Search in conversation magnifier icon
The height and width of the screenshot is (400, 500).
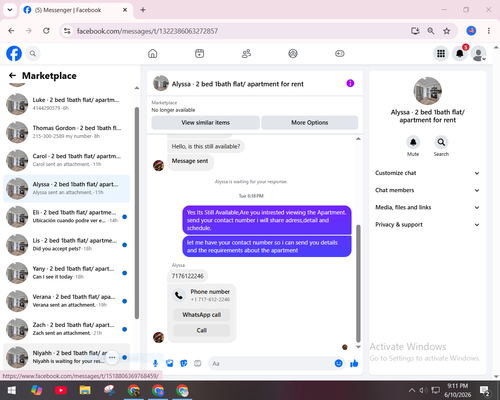pyautogui.click(x=441, y=142)
